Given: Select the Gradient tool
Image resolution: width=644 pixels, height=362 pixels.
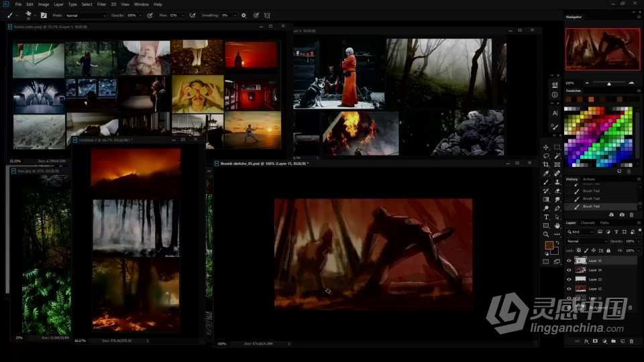Looking at the screenshot, I should tap(546, 200).
